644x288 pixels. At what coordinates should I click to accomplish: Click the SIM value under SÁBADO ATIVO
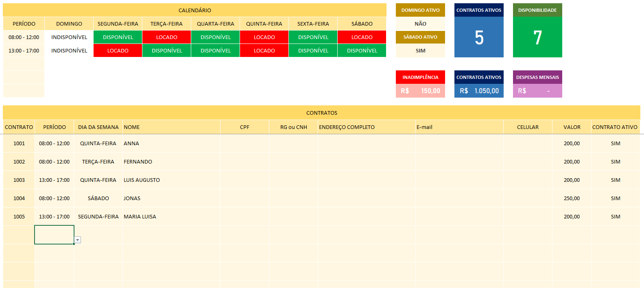(x=420, y=50)
